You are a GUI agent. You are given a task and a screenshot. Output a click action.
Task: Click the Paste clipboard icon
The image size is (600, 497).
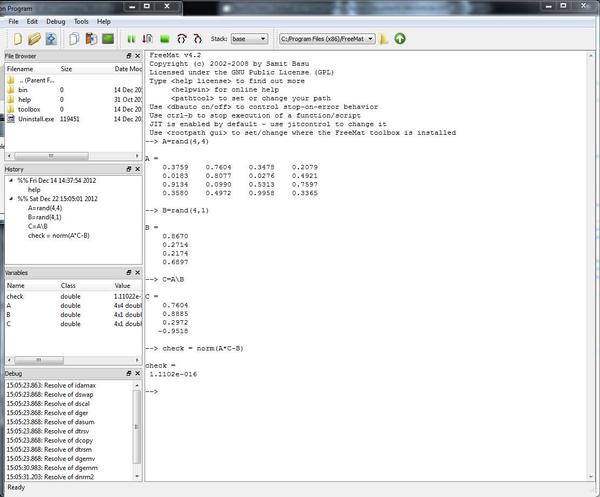91,39
